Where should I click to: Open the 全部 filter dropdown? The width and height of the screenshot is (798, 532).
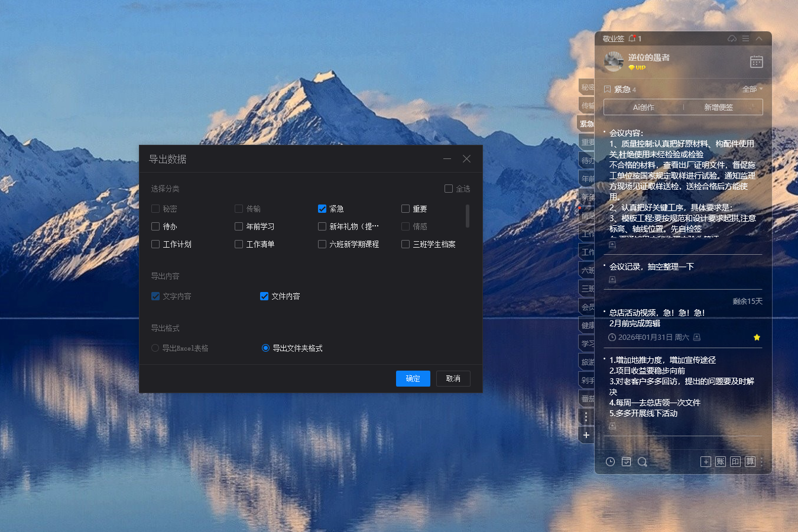[x=751, y=89]
